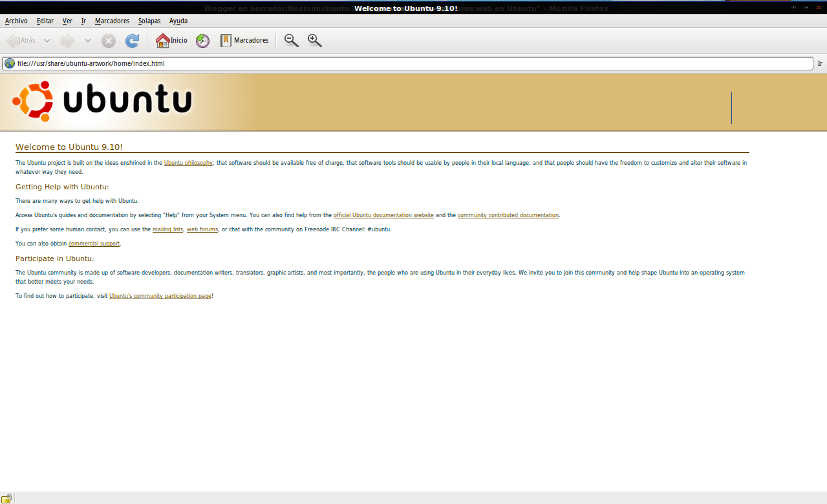Open the Ver menu
Viewport: 827px width, 504px height.
pos(67,21)
